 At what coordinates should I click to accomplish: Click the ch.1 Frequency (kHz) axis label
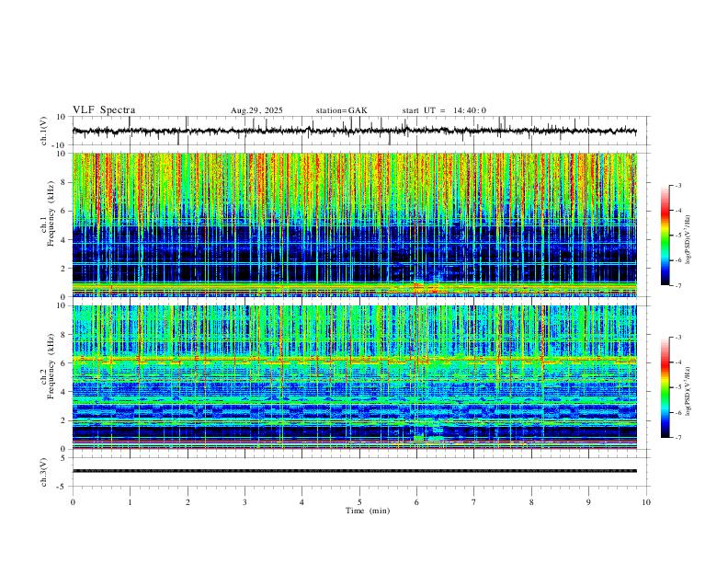(48, 214)
